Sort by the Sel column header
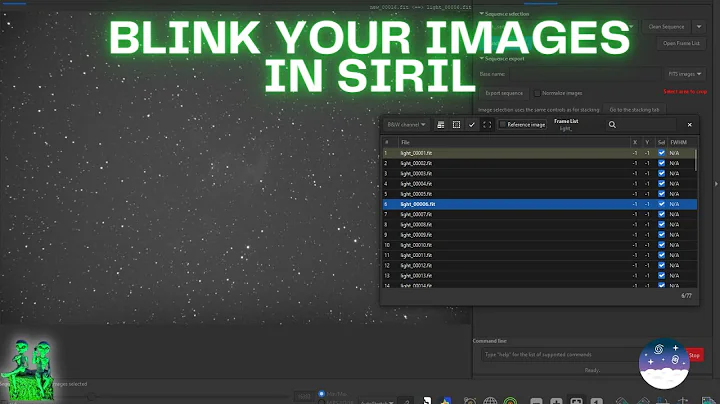The height and width of the screenshot is (404, 720). click(661, 142)
